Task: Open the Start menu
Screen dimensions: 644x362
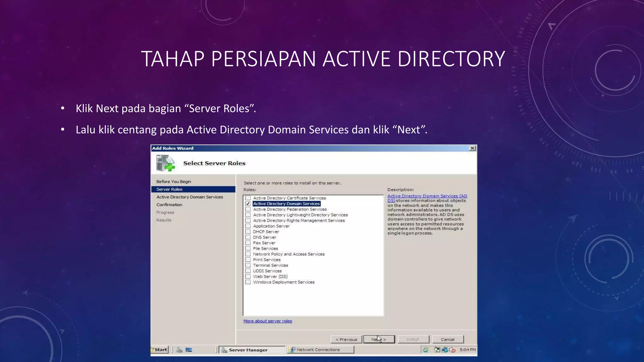Action: pyautogui.click(x=160, y=350)
